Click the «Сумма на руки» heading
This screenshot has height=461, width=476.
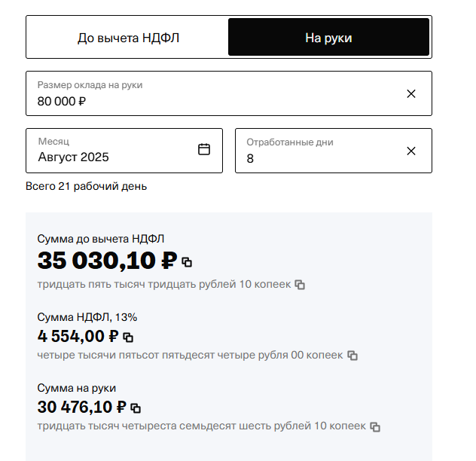(77, 388)
